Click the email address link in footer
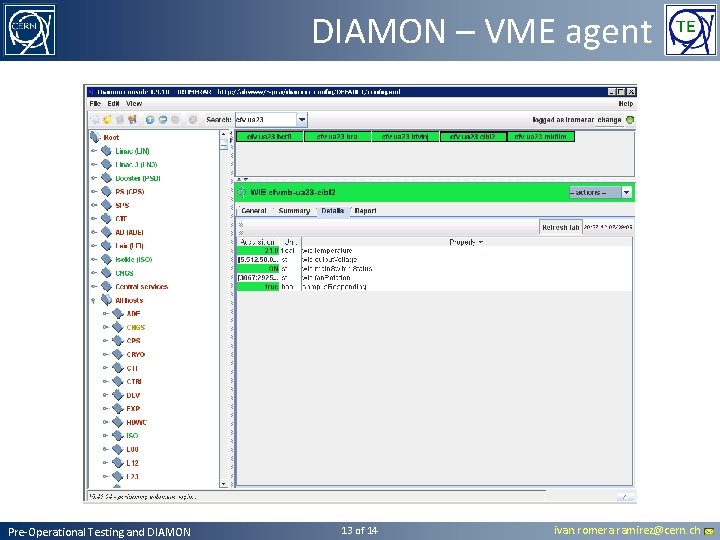The width and height of the screenshot is (720, 540). pos(627,531)
